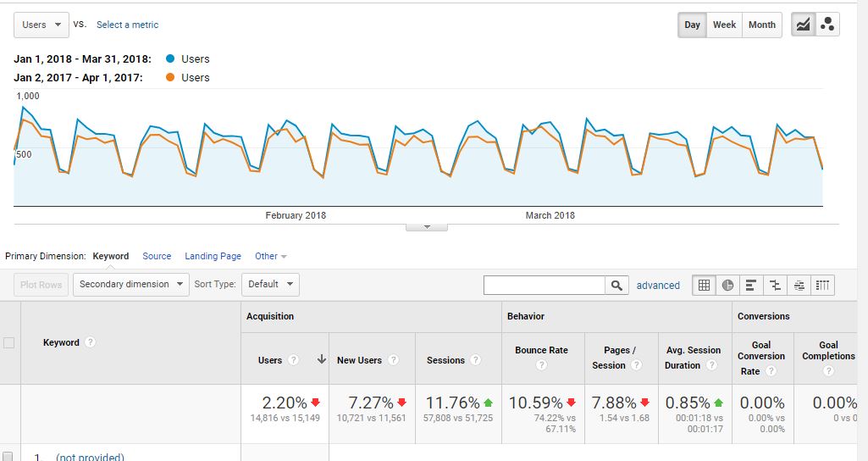Check the checkbox for (not provided) row

[7, 457]
